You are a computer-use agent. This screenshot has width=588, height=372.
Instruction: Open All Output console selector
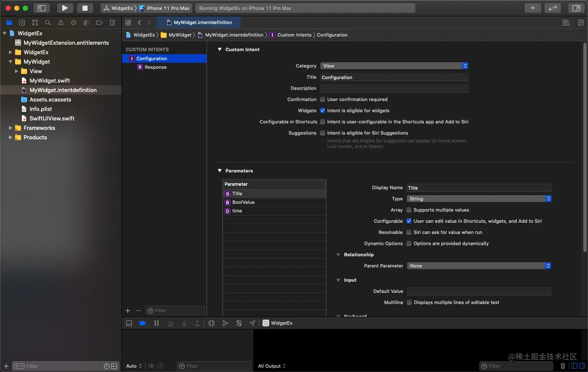click(x=272, y=366)
